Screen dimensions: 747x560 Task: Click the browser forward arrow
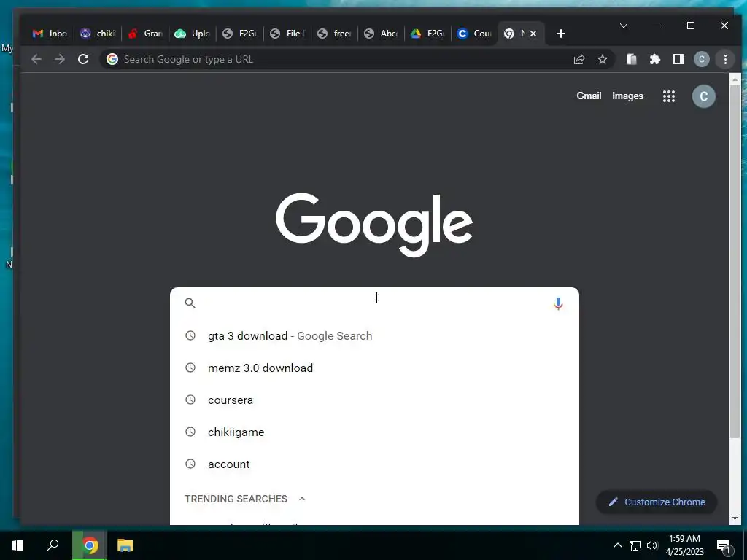(x=60, y=60)
